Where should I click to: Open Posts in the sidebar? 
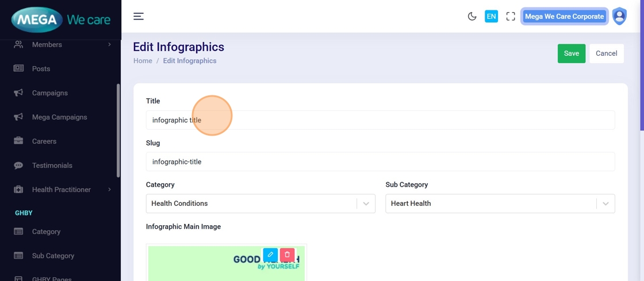coord(41,69)
